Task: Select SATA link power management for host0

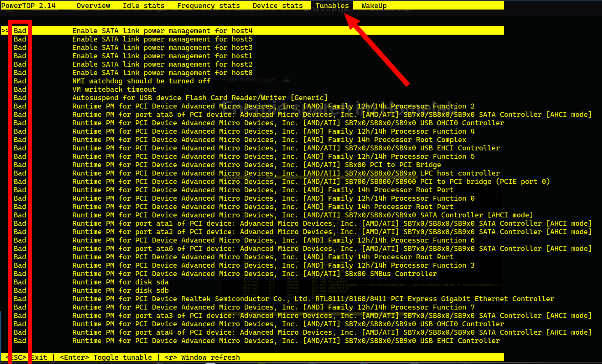Action: point(162,73)
